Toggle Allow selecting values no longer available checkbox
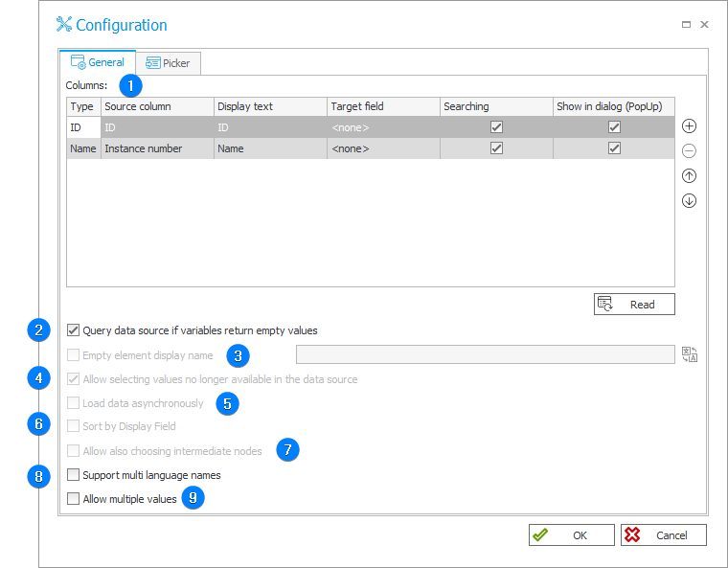Screen dimensions: 728x568 74,379
